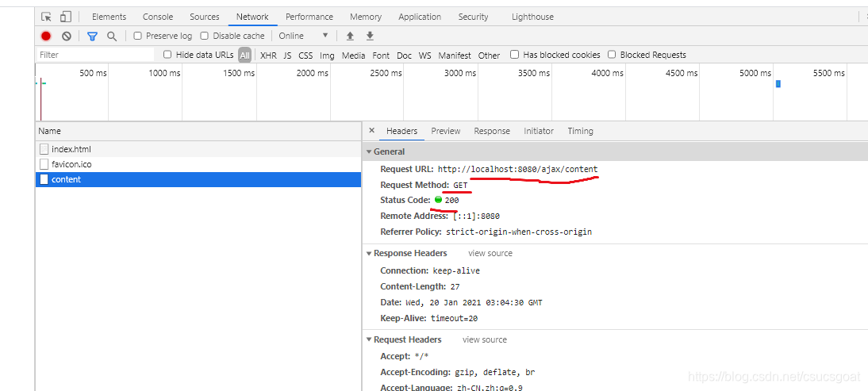Screen dimensions: 868x391
Task: Click view source beside Request Headers
Action: [x=484, y=339]
